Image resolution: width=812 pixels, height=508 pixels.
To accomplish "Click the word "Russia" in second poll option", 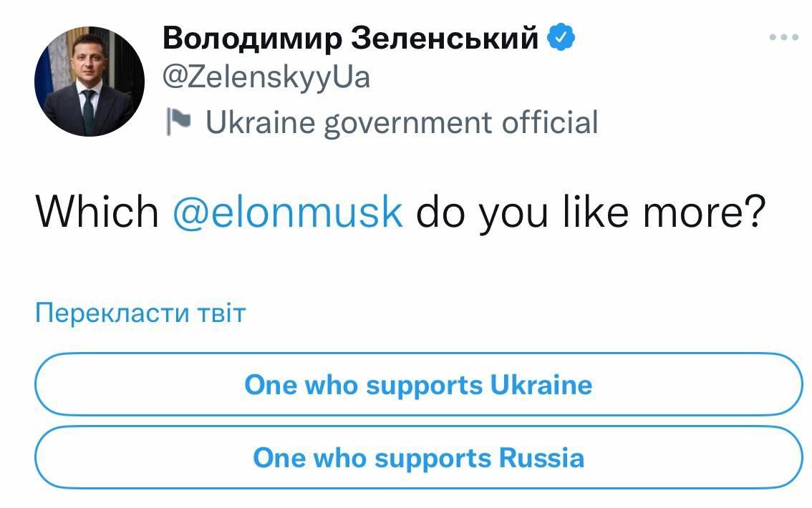I will pyautogui.click(x=541, y=458).
